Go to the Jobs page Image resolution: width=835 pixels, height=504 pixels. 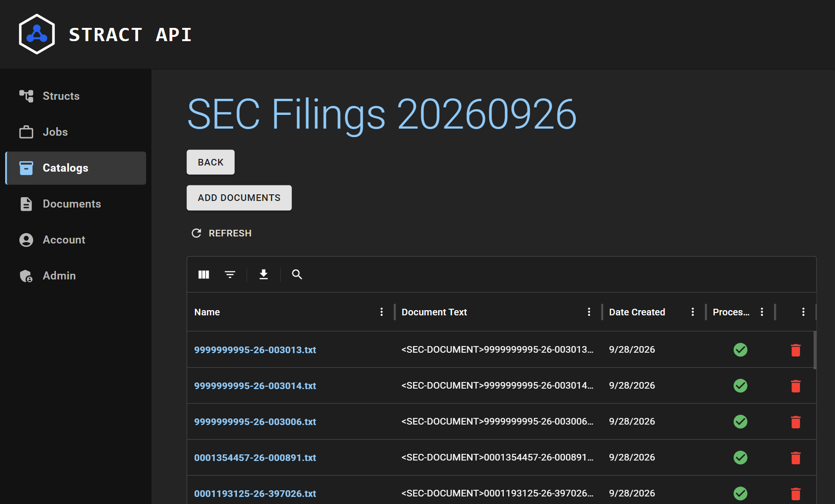pos(76,132)
